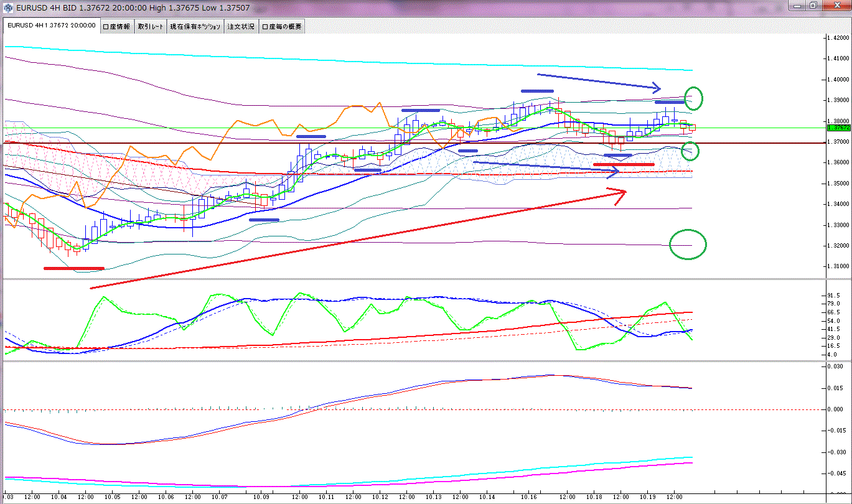Open the 口座情報 tab
The image size is (852, 504).
click(x=116, y=27)
